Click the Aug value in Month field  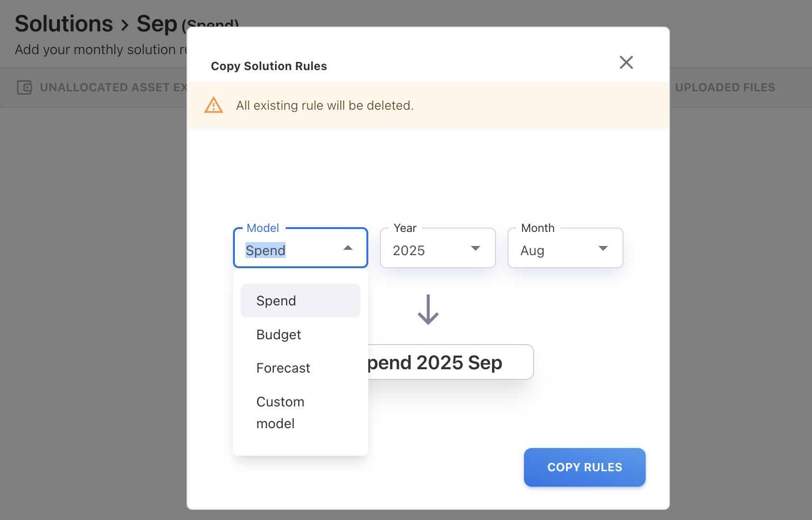pyautogui.click(x=532, y=250)
